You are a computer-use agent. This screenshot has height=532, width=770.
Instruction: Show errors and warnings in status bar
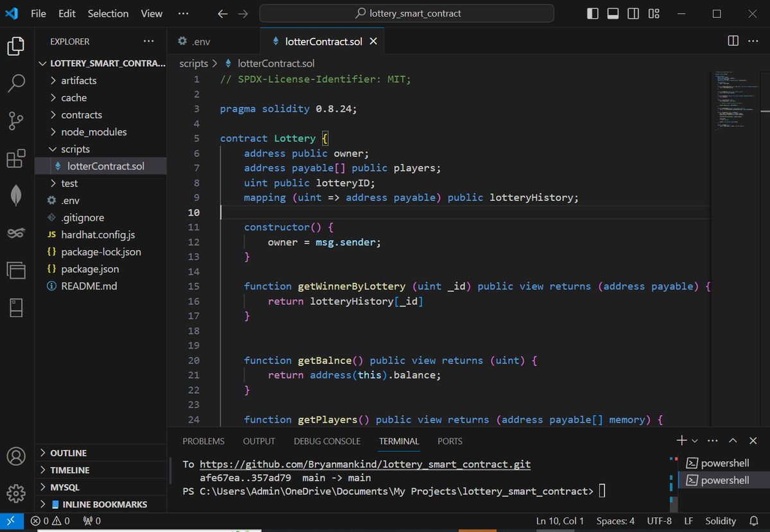click(50, 521)
